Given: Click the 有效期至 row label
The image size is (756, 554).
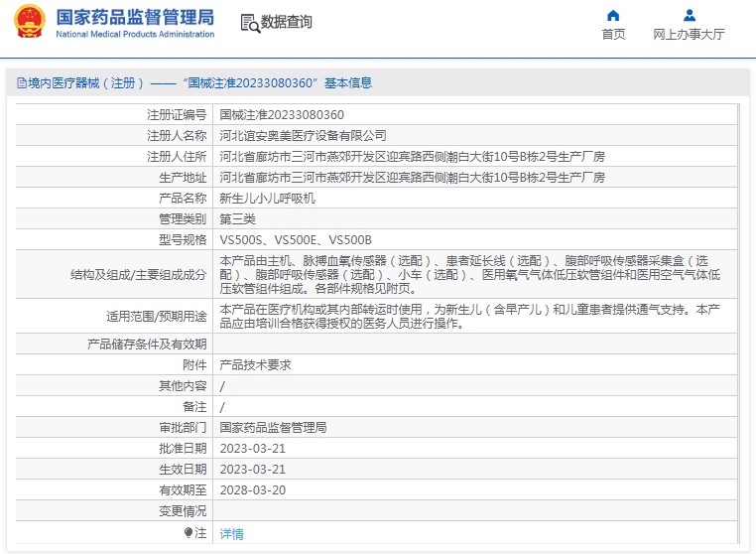Looking at the screenshot, I should (x=183, y=489).
